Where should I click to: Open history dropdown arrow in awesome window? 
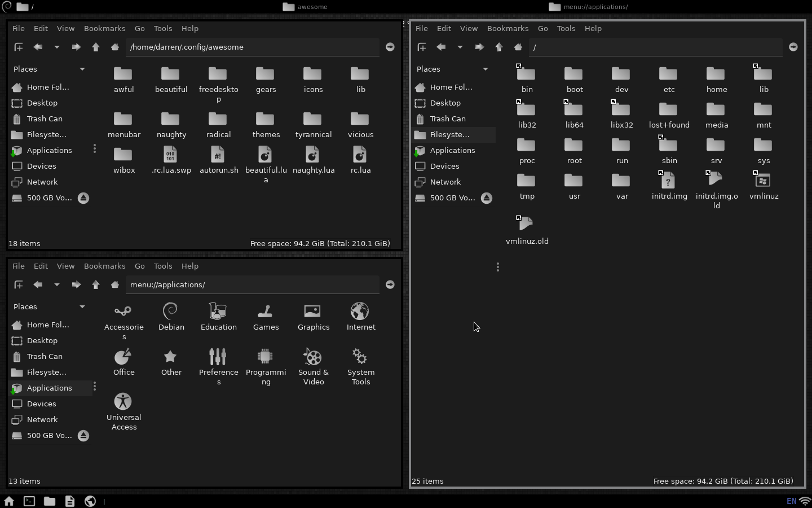click(x=57, y=47)
